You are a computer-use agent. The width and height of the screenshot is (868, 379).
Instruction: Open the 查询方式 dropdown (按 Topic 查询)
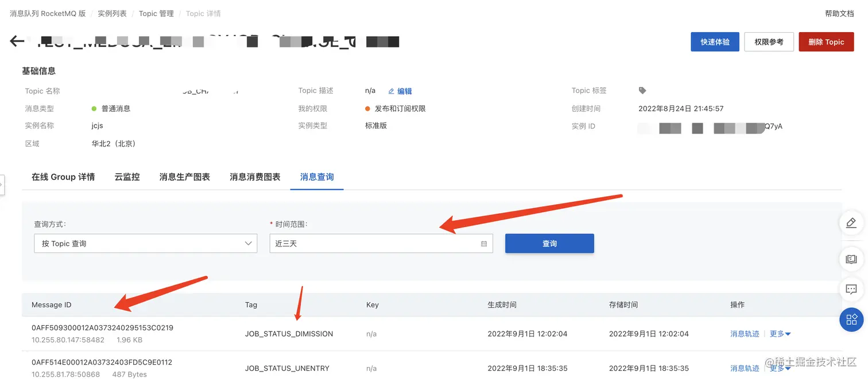click(145, 243)
